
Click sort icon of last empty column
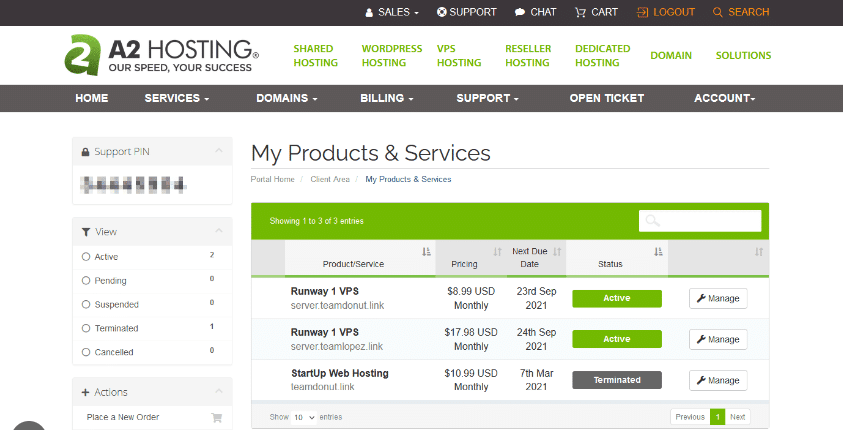pos(759,252)
